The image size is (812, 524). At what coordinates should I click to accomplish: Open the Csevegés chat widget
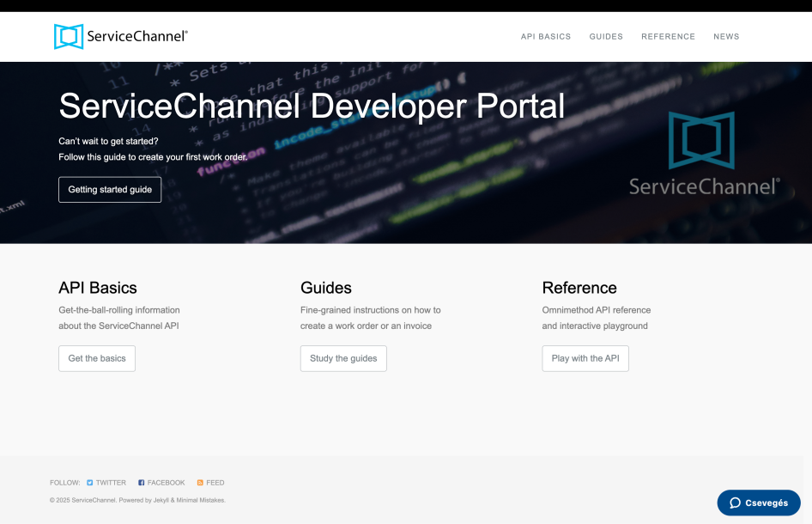759,503
